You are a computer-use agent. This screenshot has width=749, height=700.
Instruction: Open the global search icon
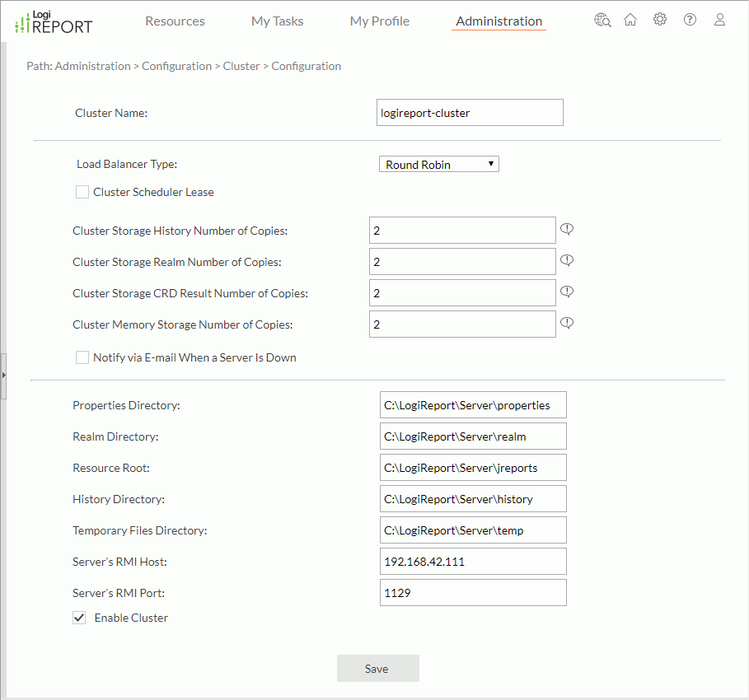pyautogui.click(x=602, y=19)
